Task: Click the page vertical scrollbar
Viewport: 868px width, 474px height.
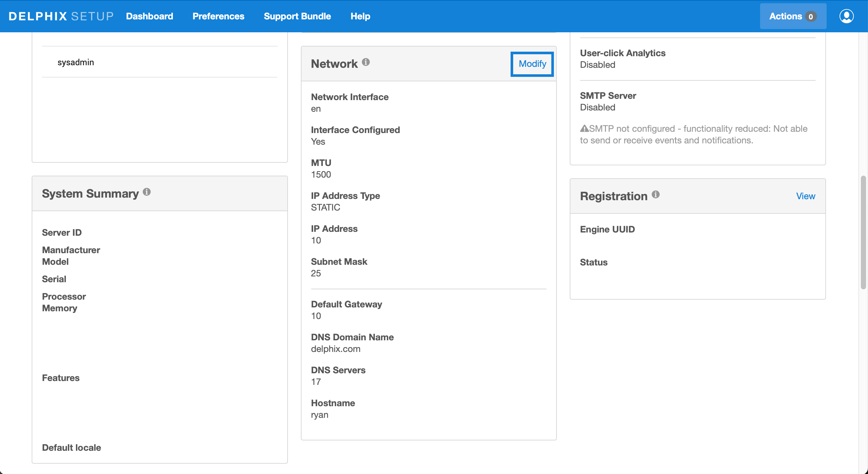Action: click(x=864, y=232)
